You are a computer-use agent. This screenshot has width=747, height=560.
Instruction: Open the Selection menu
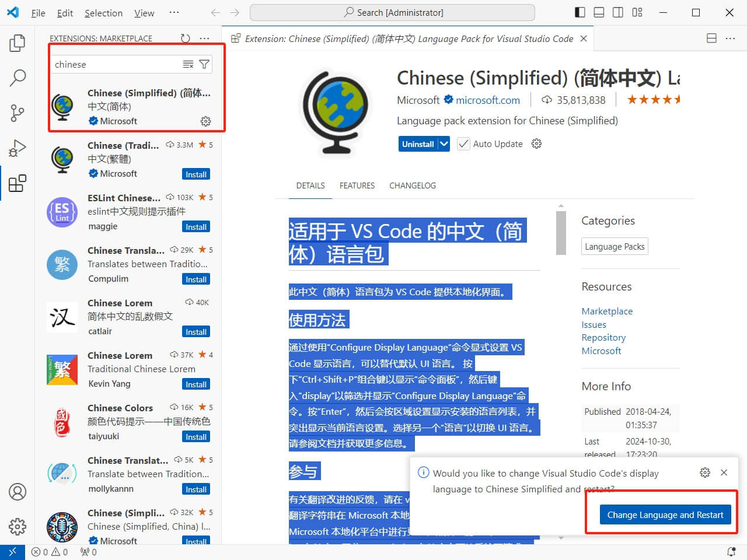point(103,13)
